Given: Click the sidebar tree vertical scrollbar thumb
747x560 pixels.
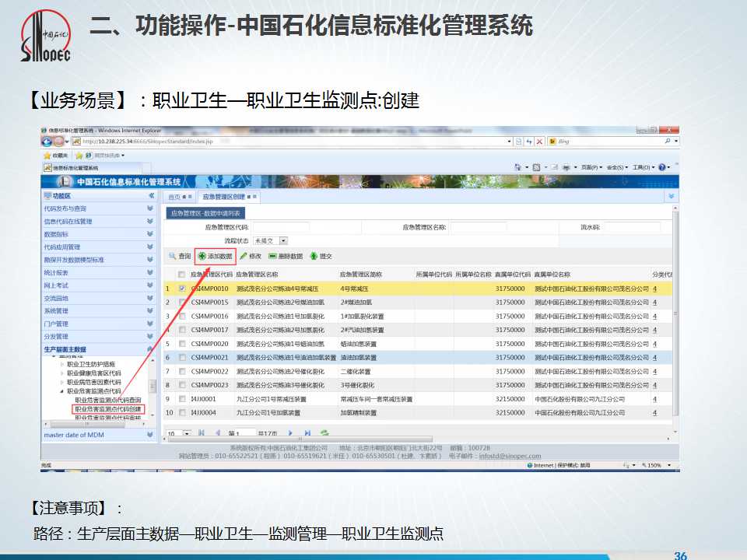Looking at the screenshot, I should point(153,386).
